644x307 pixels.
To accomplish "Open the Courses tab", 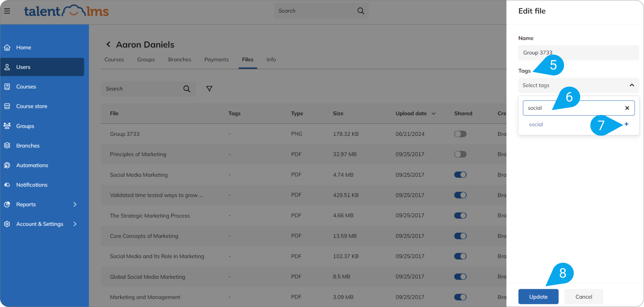I will coord(114,60).
